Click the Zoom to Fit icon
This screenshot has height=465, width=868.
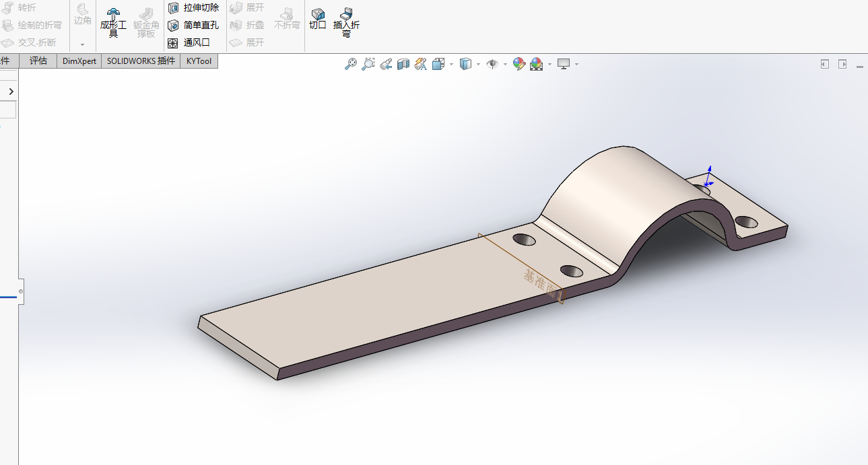[x=351, y=64]
